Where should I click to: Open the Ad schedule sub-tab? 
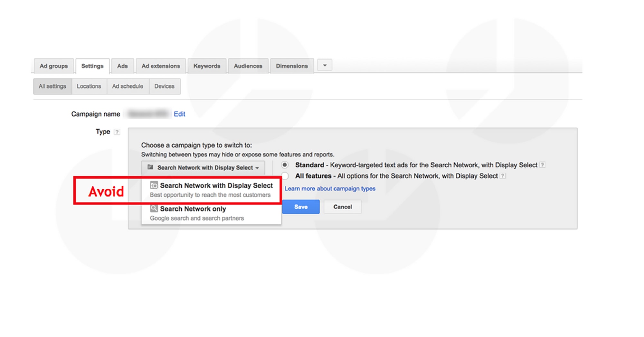click(128, 86)
